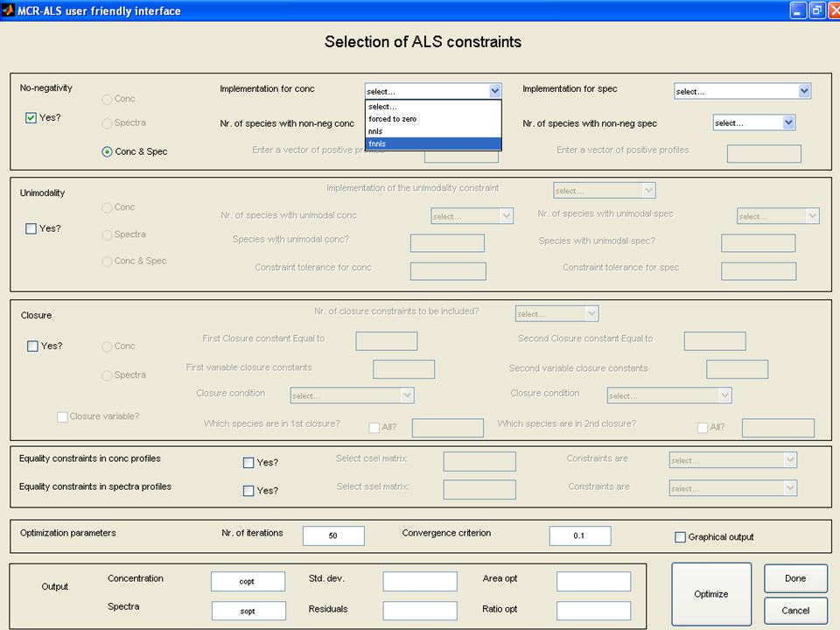Click the 'Implementation for conc' label
Image resolution: width=840 pixels, height=630 pixels.
268,89
